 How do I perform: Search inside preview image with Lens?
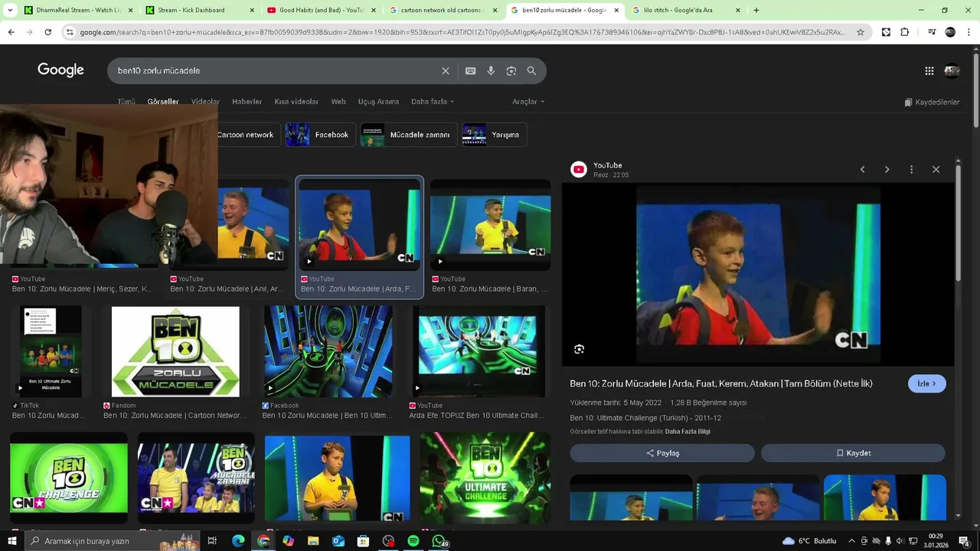pyautogui.click(x=579, y=349)
